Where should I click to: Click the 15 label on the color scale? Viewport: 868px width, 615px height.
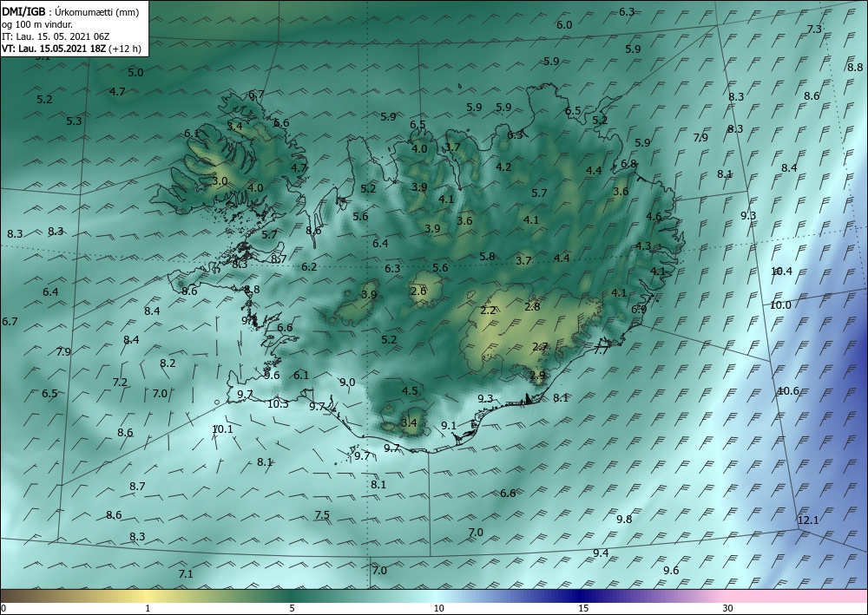coord(583,608)
